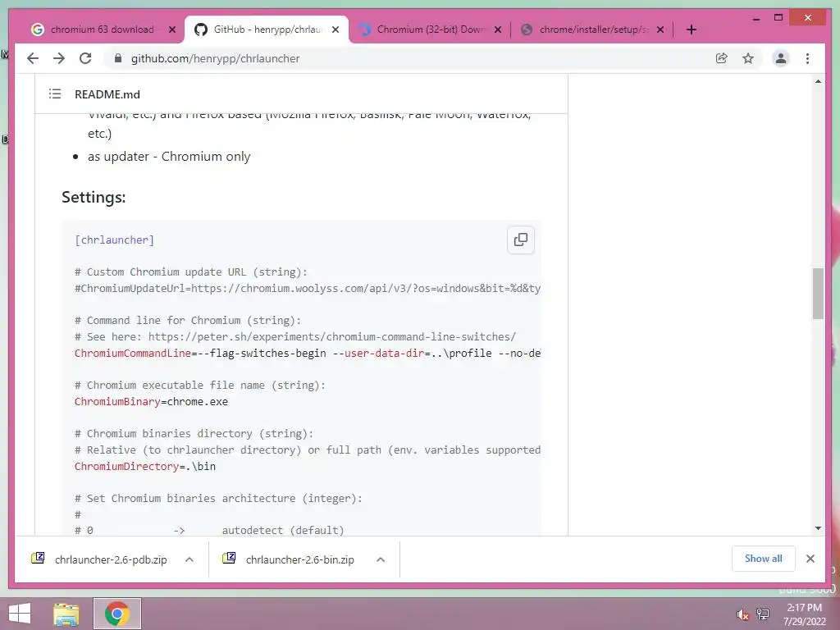Close the chromium 63 download tab

[172, 30]
